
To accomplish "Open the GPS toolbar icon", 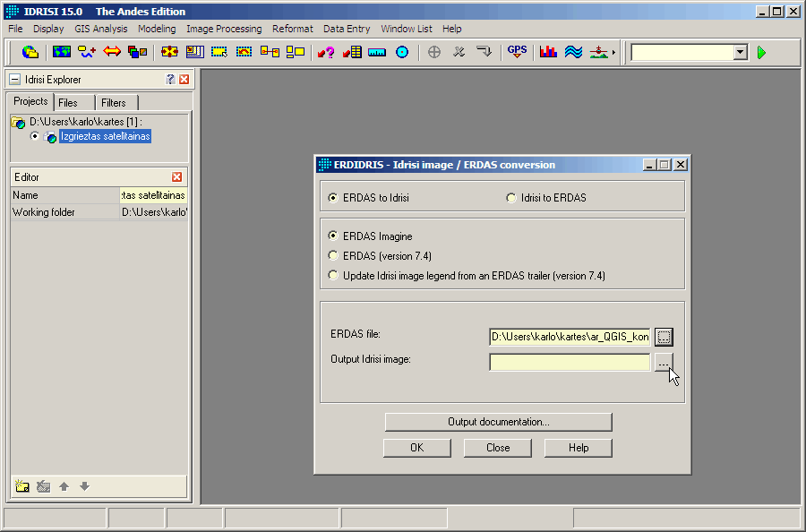I will [517, 52].
